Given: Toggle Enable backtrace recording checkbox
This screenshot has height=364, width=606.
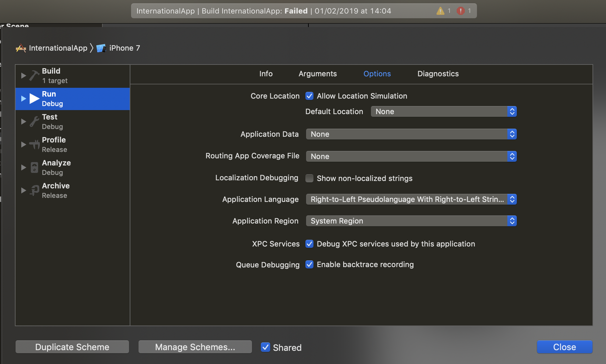Looking at the screenshot, I should coord(309,264).
